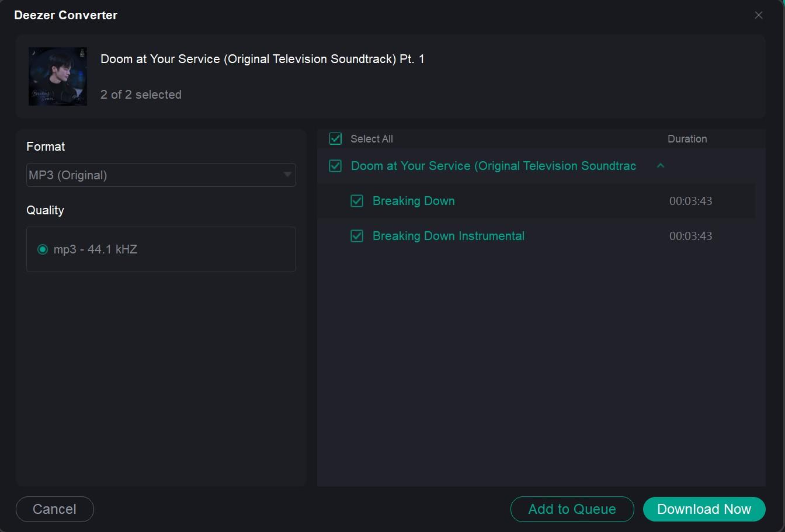Toggle the Select All checkbox
Screen dimensions: 785x532
click(x=335, y=138)
